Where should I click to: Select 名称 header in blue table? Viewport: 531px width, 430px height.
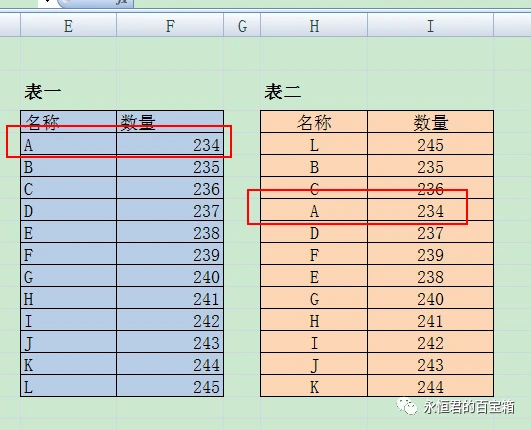[68, 122]
